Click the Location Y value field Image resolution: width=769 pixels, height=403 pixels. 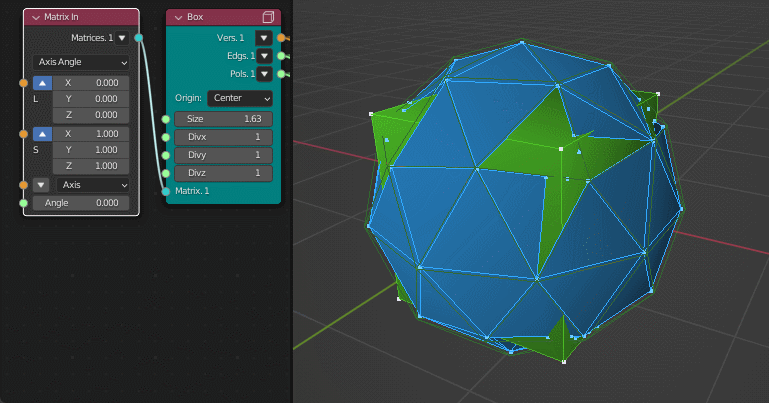(91, 99)
